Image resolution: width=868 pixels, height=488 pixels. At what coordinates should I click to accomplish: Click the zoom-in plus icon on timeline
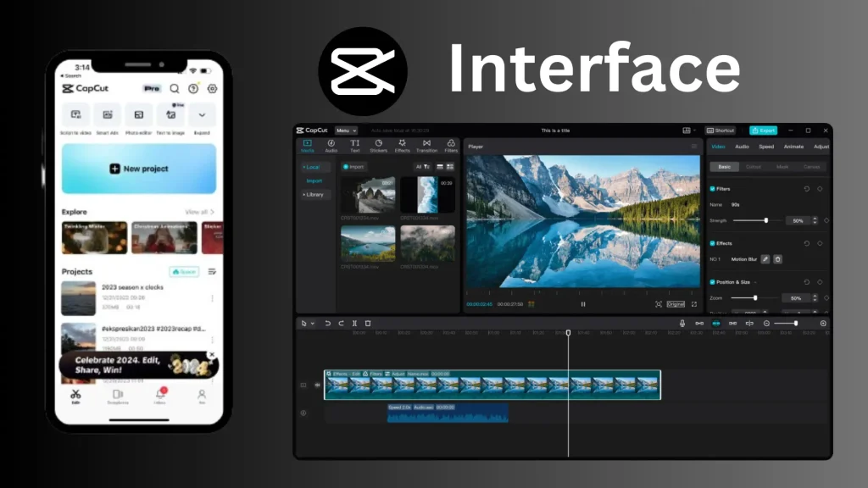pos(823,323)
